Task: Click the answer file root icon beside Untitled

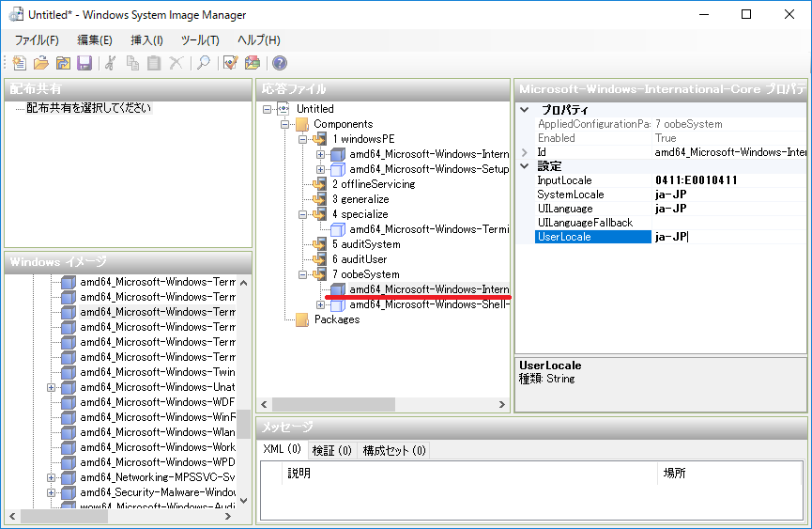Action: coord(283,109)
